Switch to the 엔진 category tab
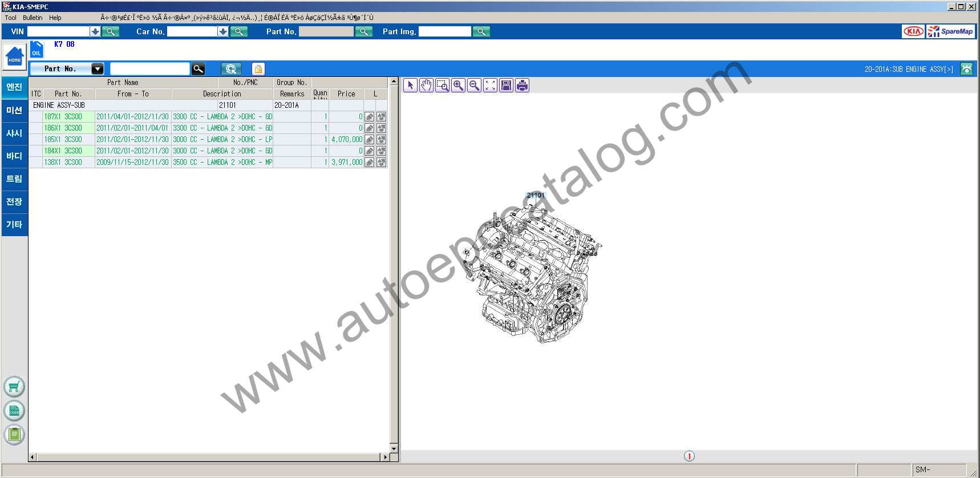The width and height of the screenshot is (980, 478). click(14, 87)
